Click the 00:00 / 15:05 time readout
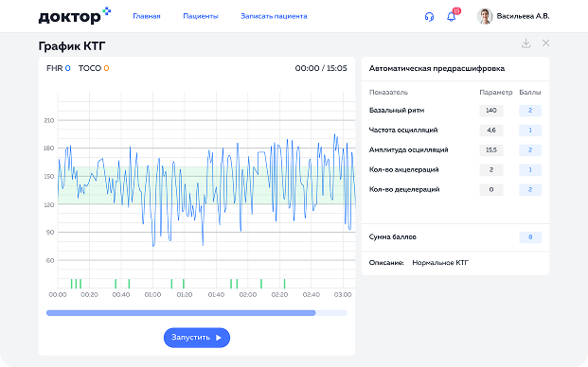Image resolution: width=588 pixels, height=367 pixels. [321, 68]
